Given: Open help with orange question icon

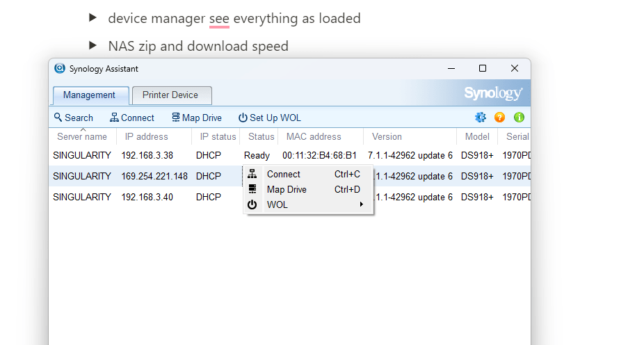Looking at the screenshot, I should pos(499,118).
